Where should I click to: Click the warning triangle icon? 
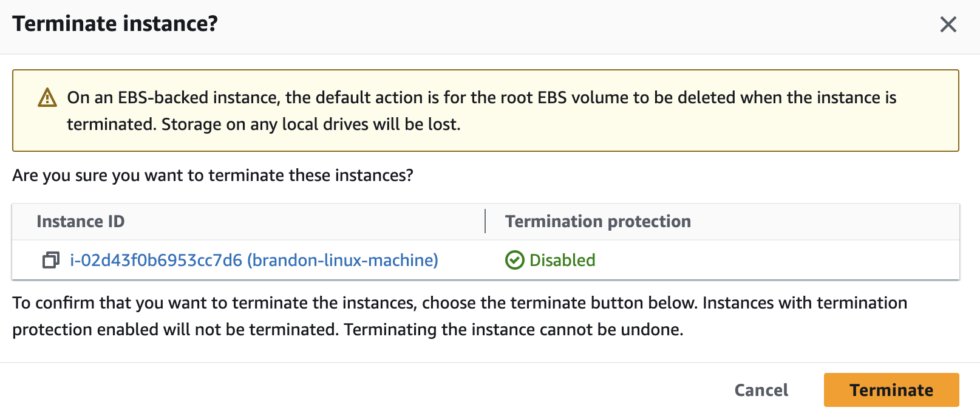(x=47, y=98)
